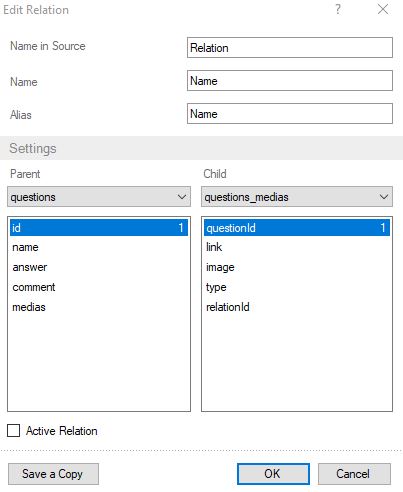Image resolution: width=403 pixels, height=492 pixels.
Task: Select questionId in the Child list
Action: [297, 228]
